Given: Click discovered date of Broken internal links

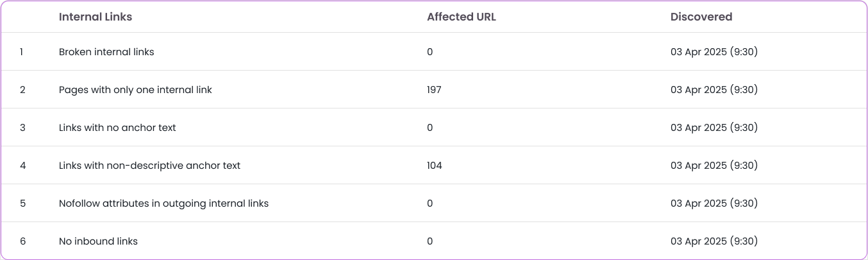Looking at the screenshot, I should tap(714, 52).
